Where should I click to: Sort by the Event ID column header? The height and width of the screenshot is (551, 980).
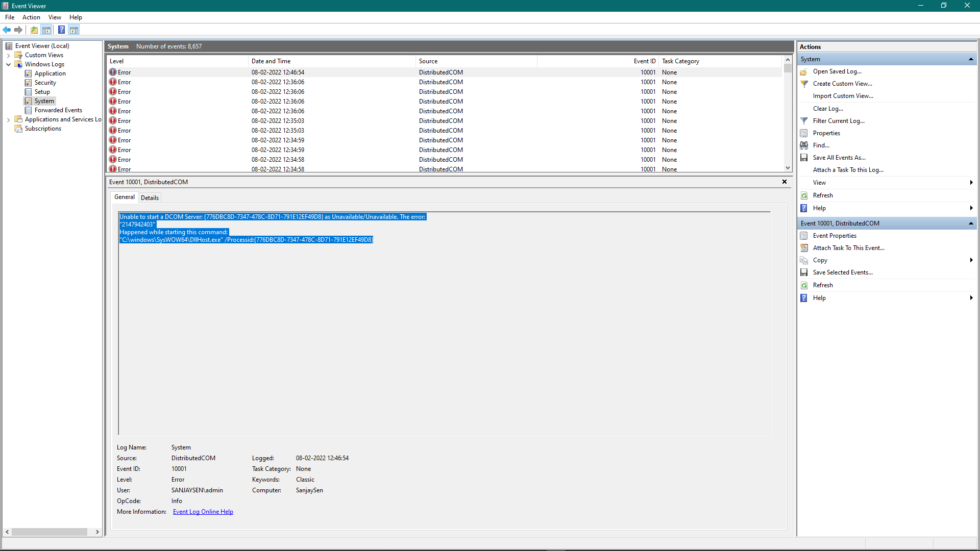(x=598, y=61)
